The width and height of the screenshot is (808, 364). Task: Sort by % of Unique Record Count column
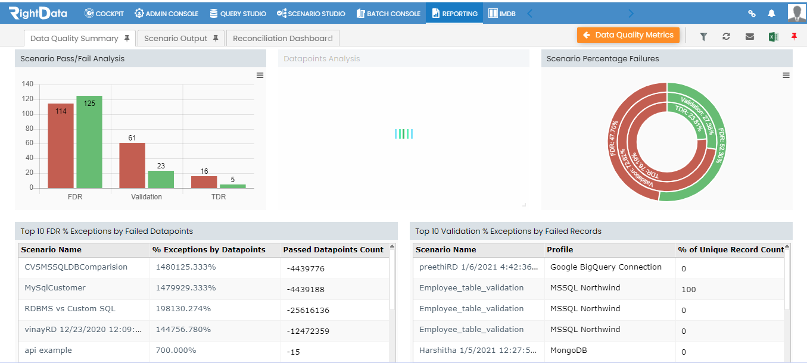731,250
